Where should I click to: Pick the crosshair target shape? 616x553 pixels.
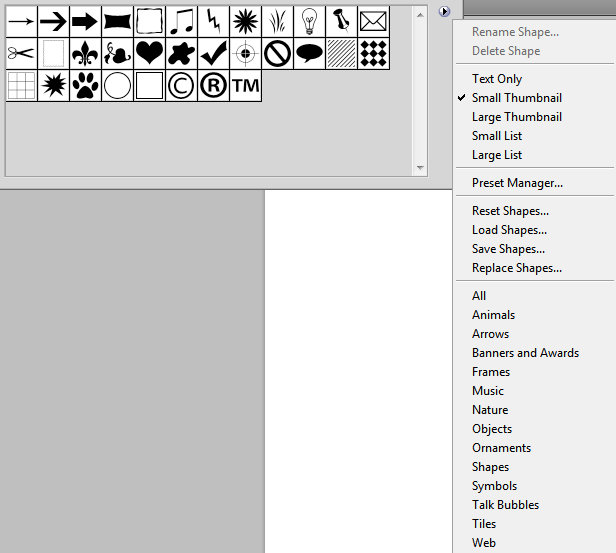pyautogui.click(x=246, y=53)
